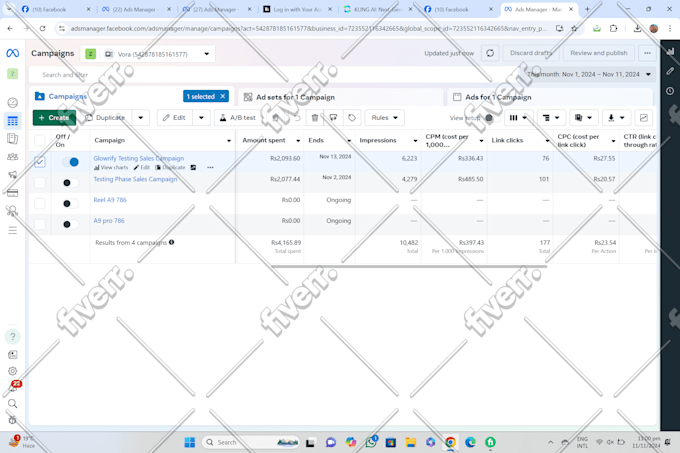The width and height of the screenshot is (680, 453).
Task: Open the Columns dropdown
Action: [518, 117]
